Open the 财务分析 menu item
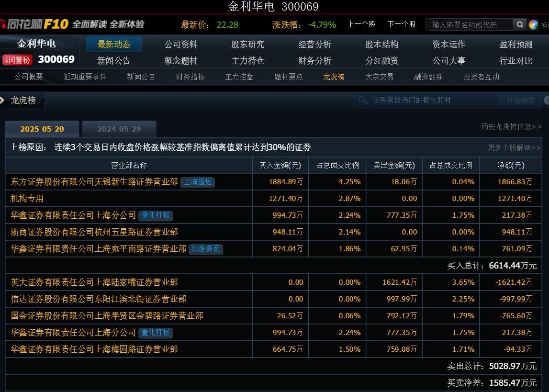Viewport: 549px width, 392px height. pyautogui.click(x=315, y=61)
